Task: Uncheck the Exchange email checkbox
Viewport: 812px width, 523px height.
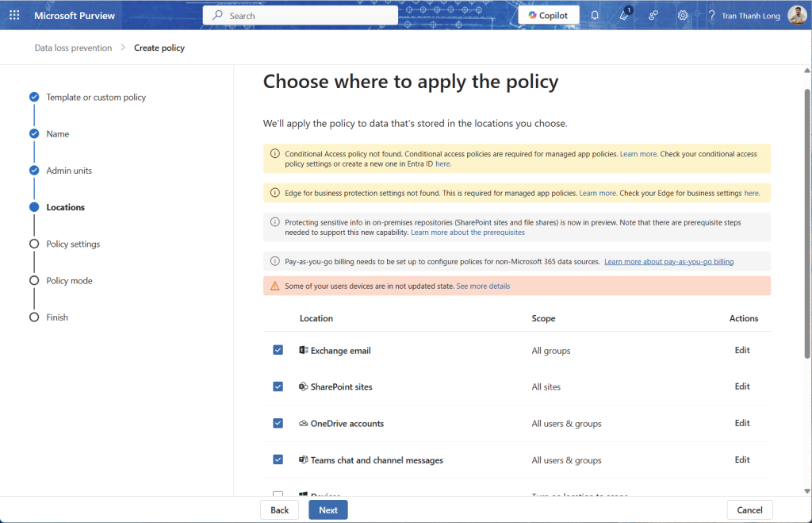Action: [278, 350]
